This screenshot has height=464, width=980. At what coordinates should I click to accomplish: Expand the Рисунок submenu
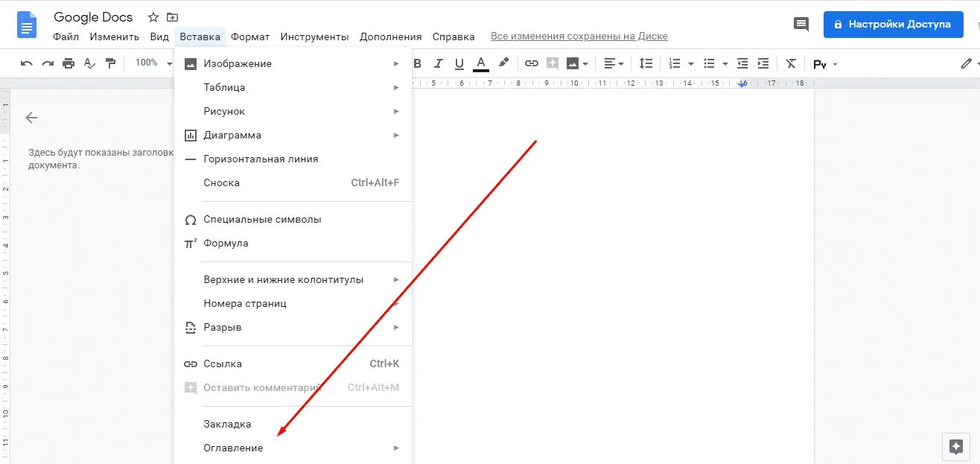[x=293, y=111]
